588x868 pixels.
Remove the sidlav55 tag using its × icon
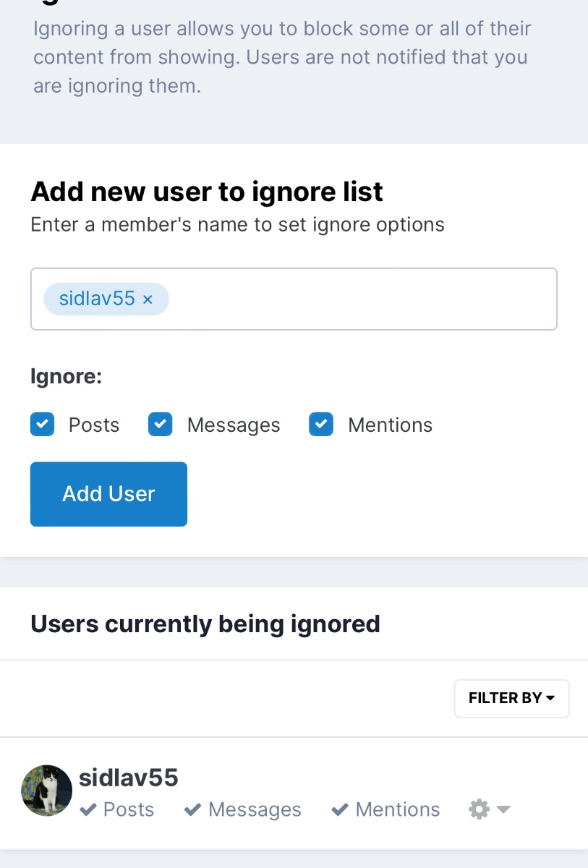point(148,299)
